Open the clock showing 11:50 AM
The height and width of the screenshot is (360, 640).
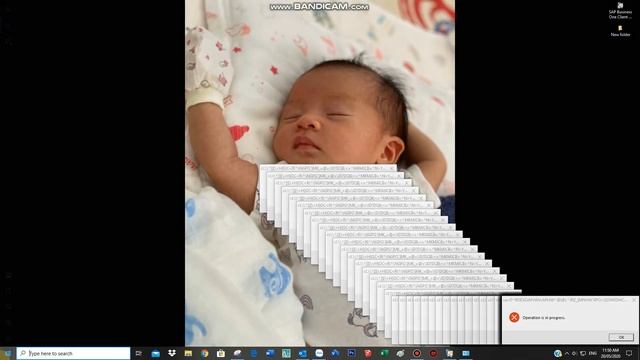coord(611,353)
